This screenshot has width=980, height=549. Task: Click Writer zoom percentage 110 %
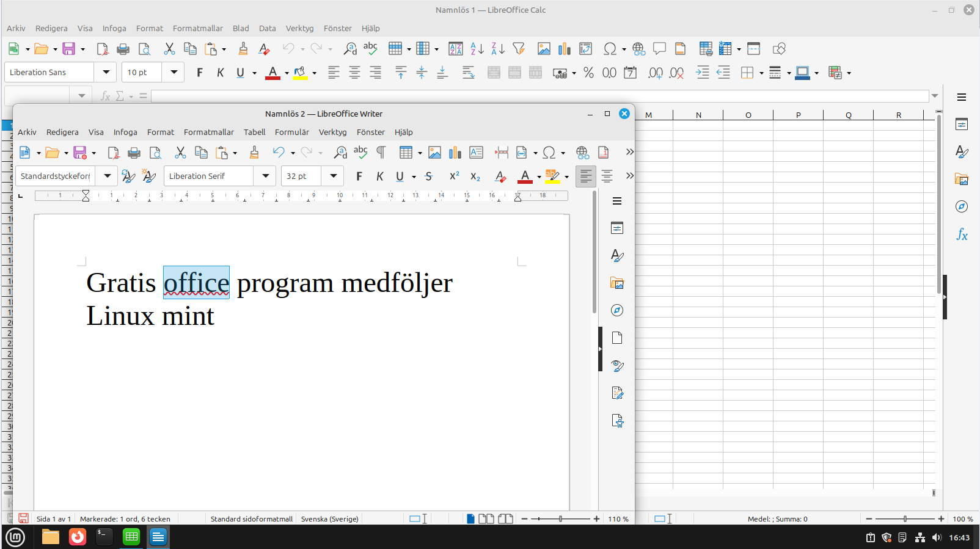pyautogui.click(x=618, y=519)
